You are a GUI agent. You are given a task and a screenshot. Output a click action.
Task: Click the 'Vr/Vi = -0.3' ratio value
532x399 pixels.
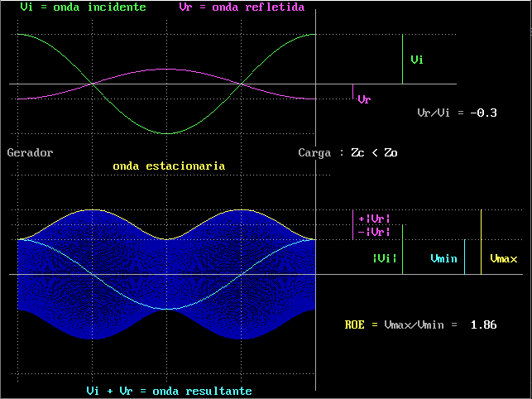[x=457, y=113]
